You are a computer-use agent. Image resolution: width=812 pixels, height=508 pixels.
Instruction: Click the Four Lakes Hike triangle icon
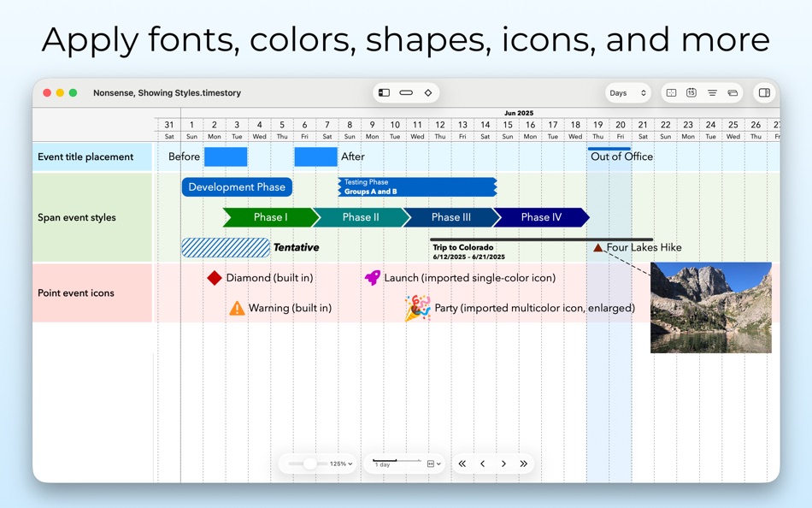598,248
